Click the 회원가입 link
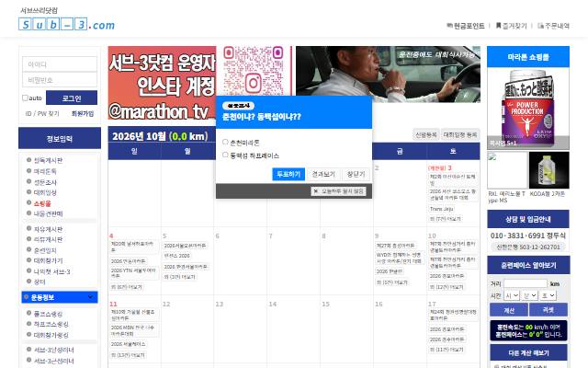 click(83, 113)
